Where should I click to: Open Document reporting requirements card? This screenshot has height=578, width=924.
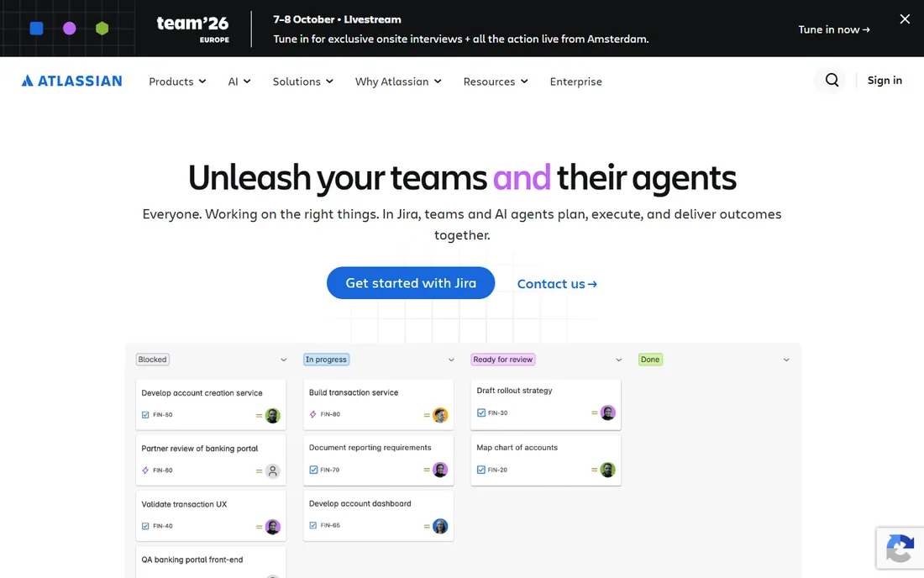point(378,460)
